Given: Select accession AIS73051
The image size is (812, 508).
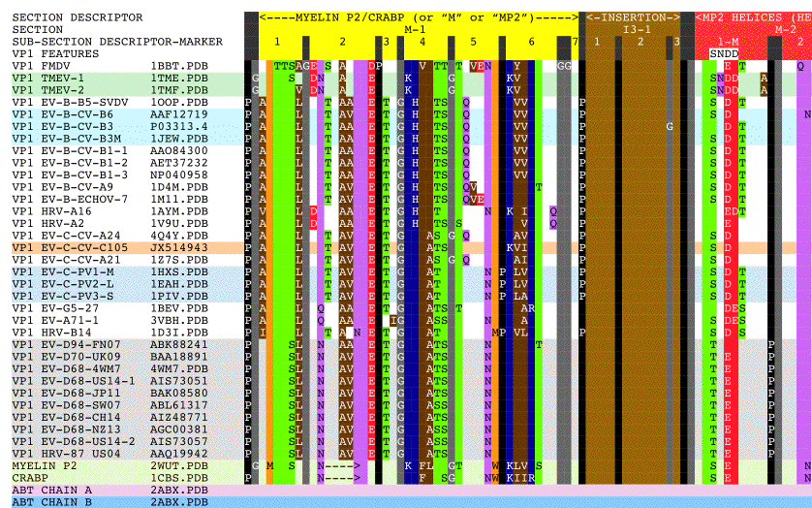Looking at the screenshot, I should coord(179,380).
